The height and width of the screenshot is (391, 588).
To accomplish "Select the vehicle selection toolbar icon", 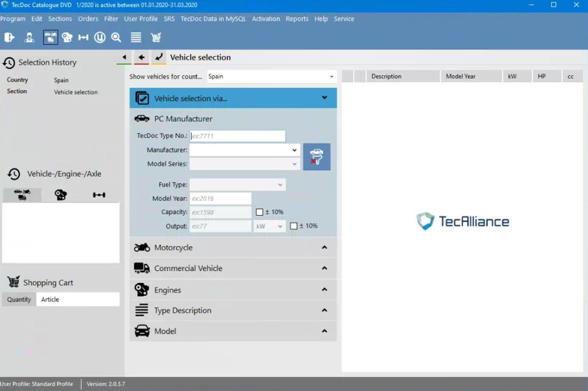I will (50, 37).
